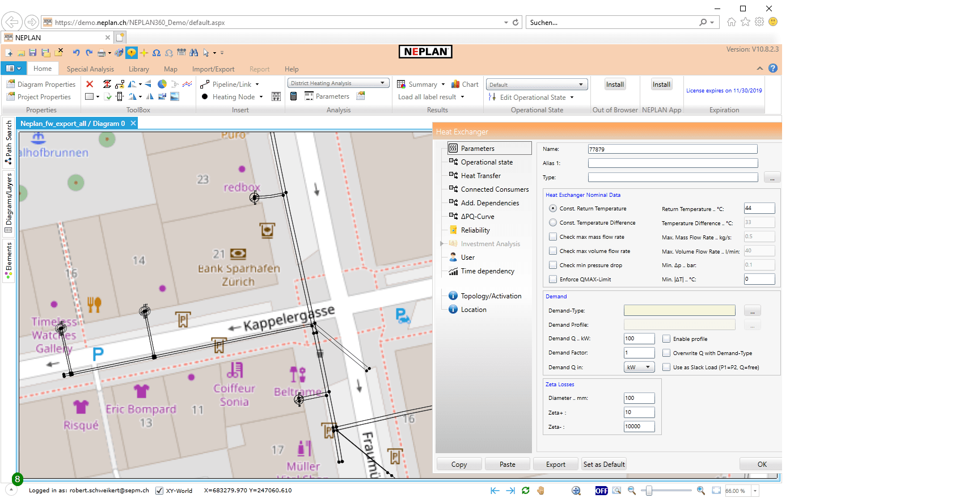Open District Heating Analysis dropdown
Viewport: 980px width, 498px height.
339,83
